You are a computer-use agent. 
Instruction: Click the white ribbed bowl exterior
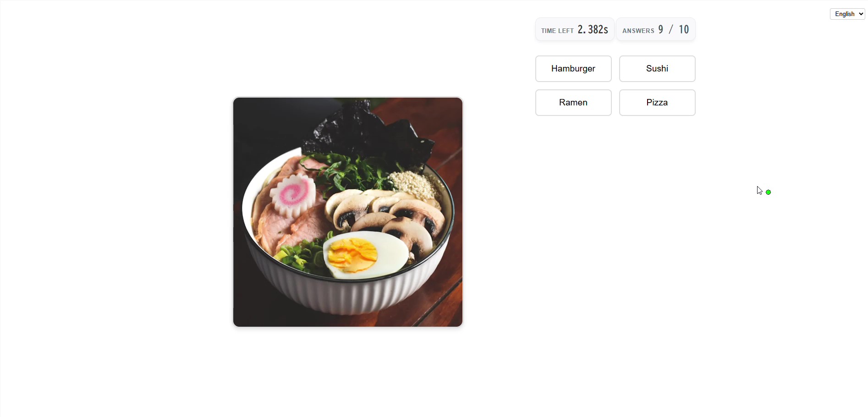[x=348, y=293]
